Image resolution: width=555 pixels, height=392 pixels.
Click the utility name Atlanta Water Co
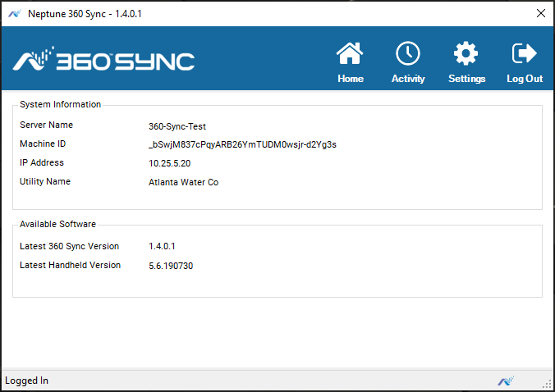(183, 182)
